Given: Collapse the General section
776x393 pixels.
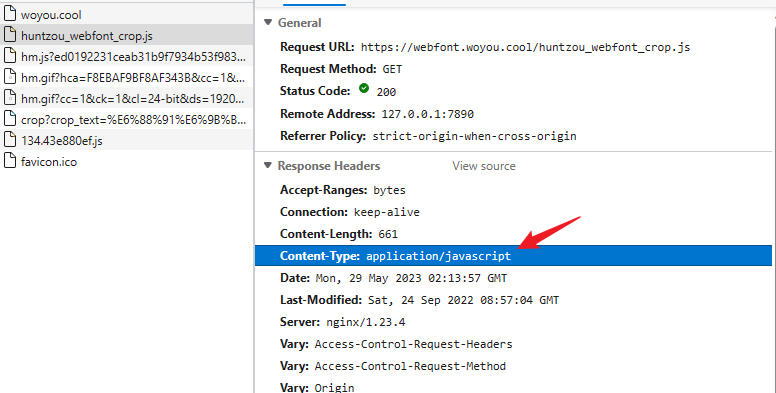Looking at the screenshot, I should point(268,22).
